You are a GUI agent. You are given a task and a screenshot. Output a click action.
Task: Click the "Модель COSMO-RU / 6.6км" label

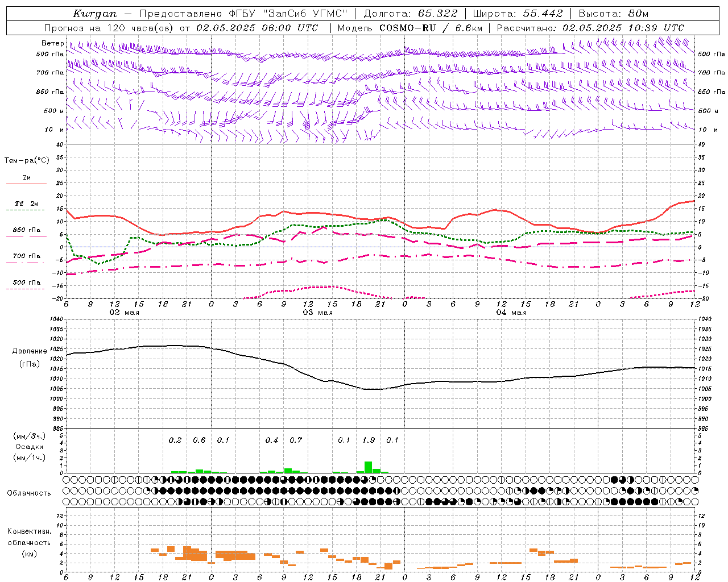(x=409, y=28)
